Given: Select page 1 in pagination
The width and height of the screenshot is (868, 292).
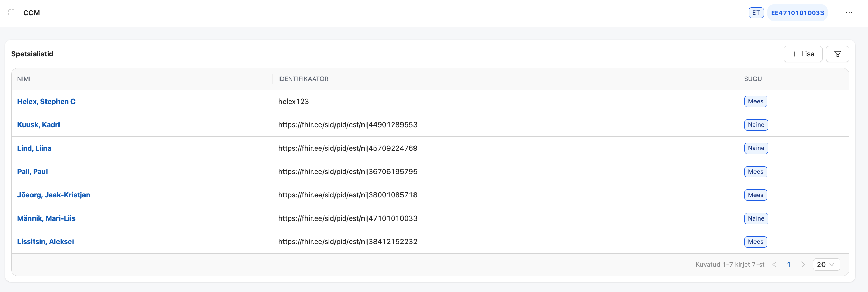Looking at the screenshot, I should (x=789, y=265).
